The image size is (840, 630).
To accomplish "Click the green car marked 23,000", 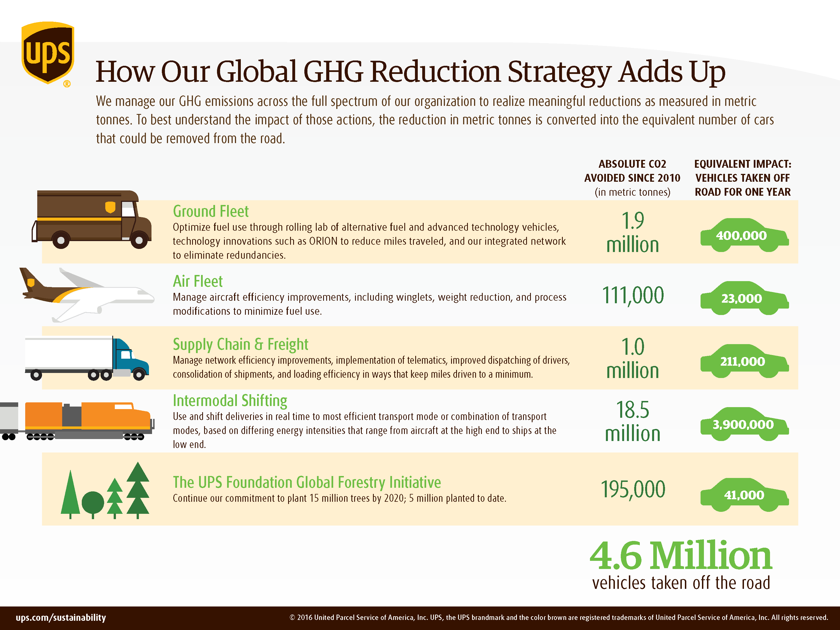I will pyautogui.click(x=744, y=298).
